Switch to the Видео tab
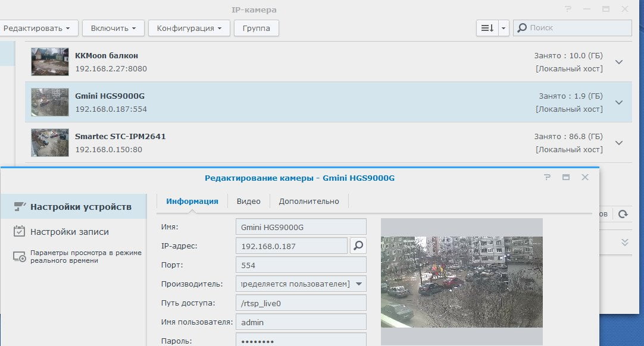This screenshot has width=644, height=346. pyautogui.click(x=248, y=201)
